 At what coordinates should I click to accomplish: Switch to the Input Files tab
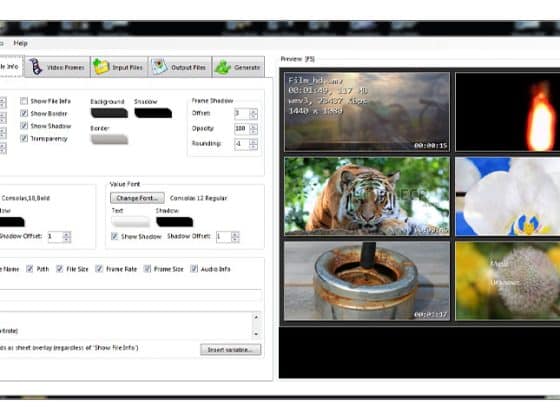pos(119,67)
